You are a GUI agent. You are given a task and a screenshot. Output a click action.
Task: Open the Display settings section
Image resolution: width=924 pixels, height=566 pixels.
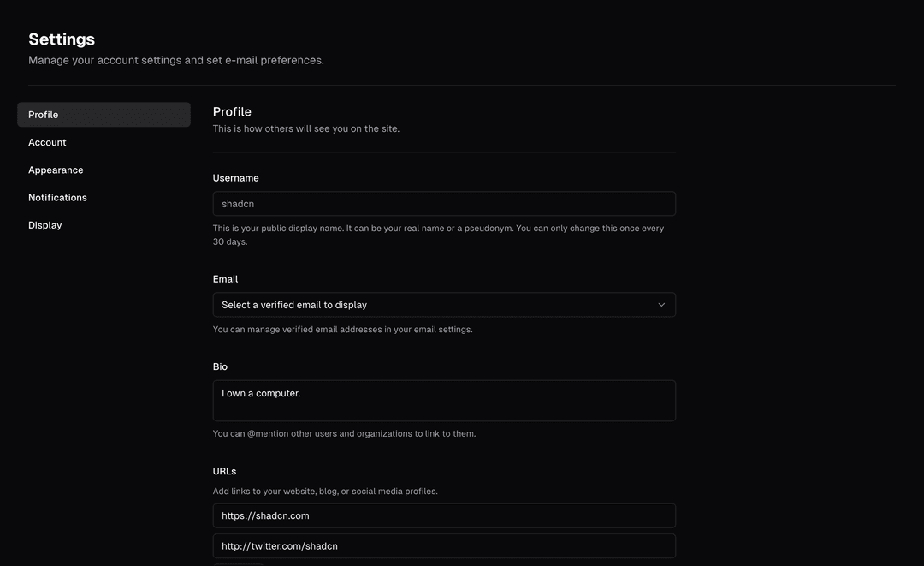[x=44, y=224]
